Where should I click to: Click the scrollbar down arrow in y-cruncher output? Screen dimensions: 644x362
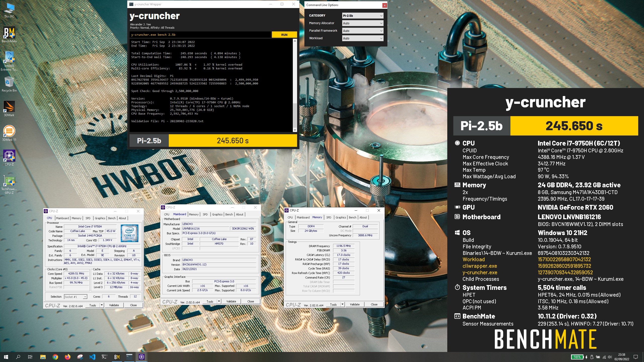(x=295, y=130)
